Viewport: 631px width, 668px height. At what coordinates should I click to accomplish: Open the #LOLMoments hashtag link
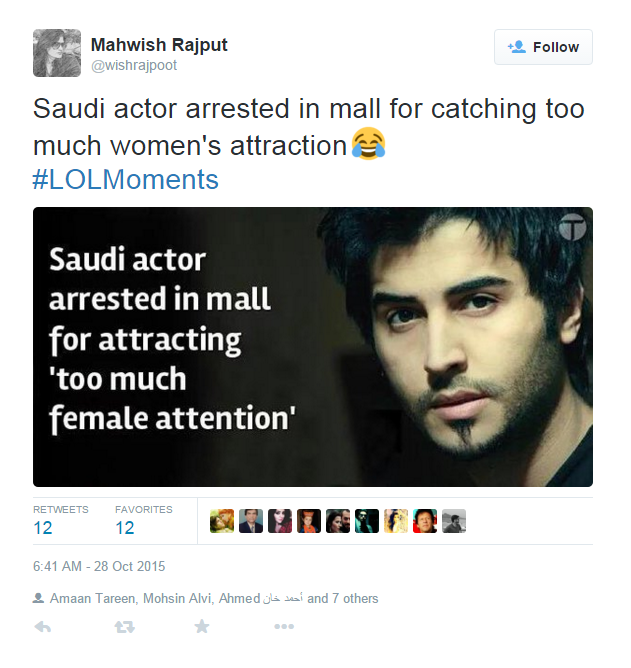click(126, 179)
